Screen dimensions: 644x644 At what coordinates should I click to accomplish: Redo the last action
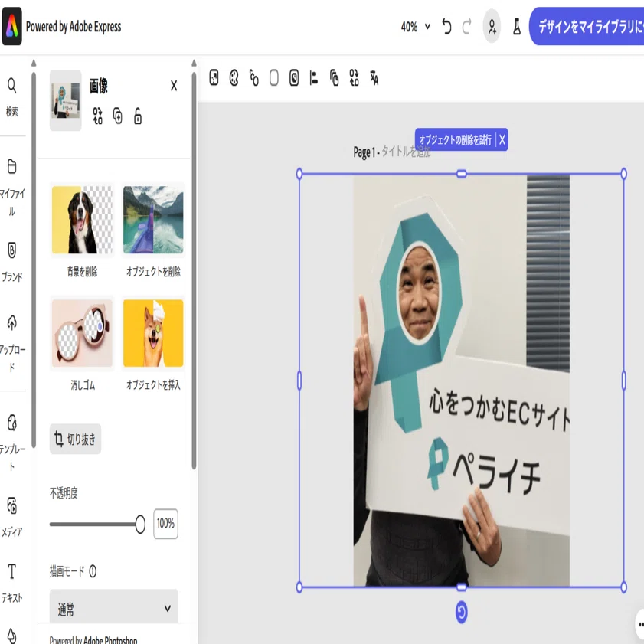tap(466, 27)
